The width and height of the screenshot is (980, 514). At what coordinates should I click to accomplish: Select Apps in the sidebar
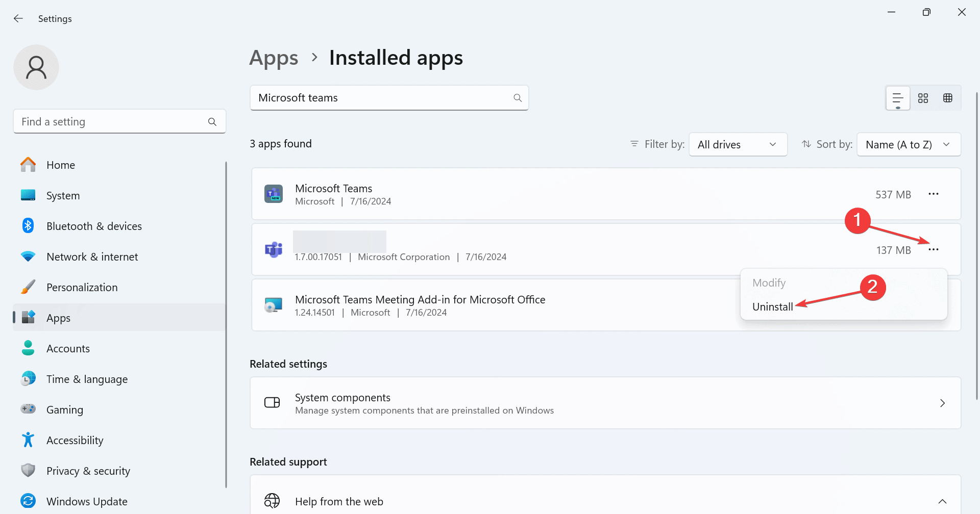120,318
